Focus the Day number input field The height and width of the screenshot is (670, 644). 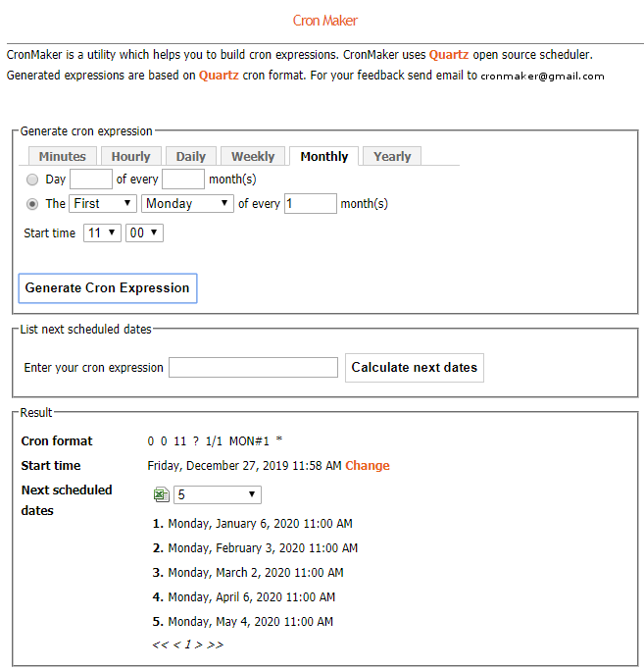[91, 180]
